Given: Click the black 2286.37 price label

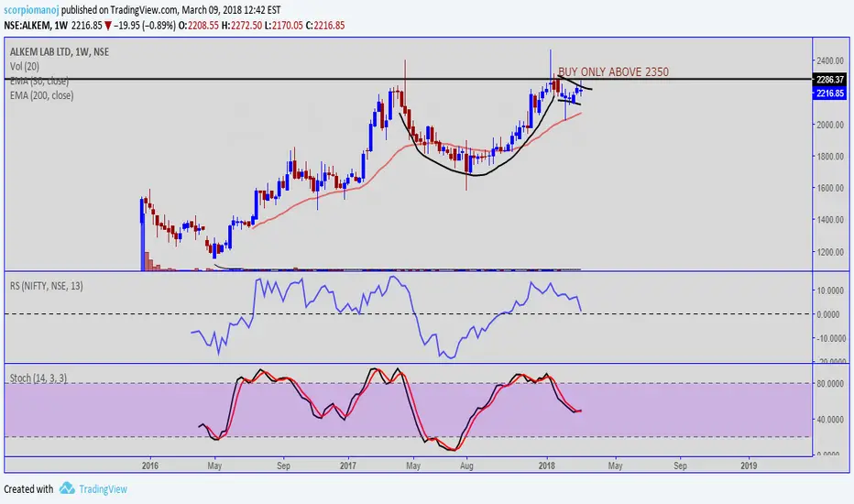Looking at the screenshot, I should point(829,80).
